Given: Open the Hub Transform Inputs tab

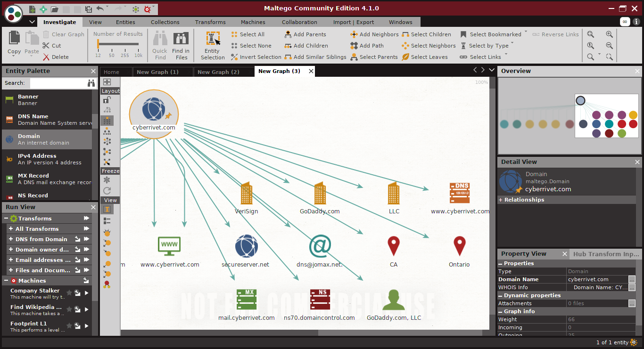Looking at the screenshot, I should pyautogui.click(x=606, y=254).
